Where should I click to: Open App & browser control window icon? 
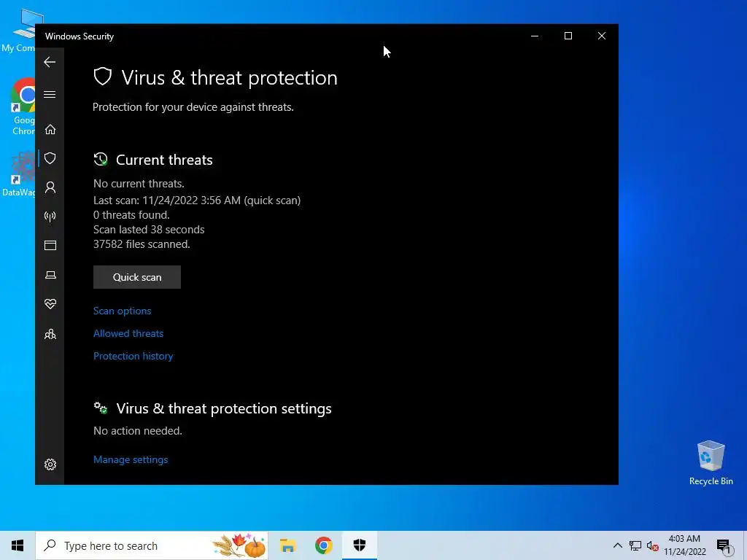pos(50,245)
